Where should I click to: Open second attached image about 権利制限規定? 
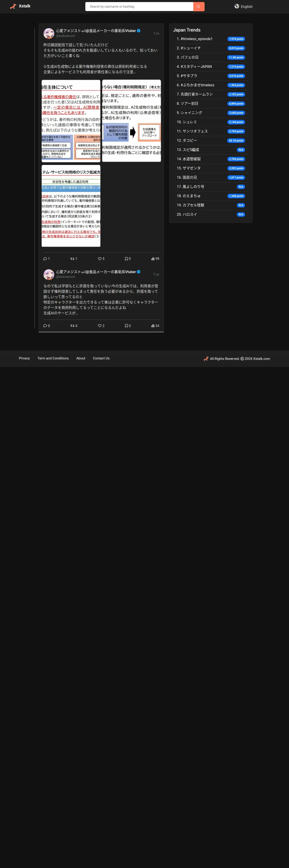131,121
